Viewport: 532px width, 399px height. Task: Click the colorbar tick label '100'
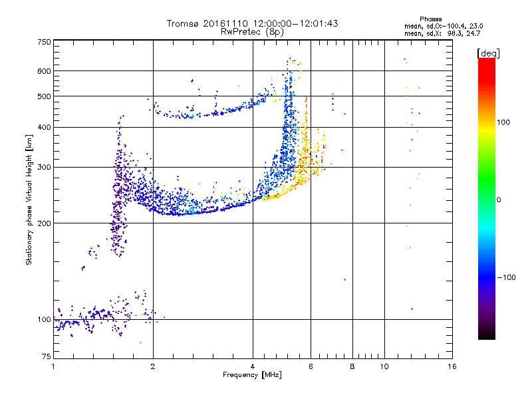pyautogui.click(x=503, y=122)
